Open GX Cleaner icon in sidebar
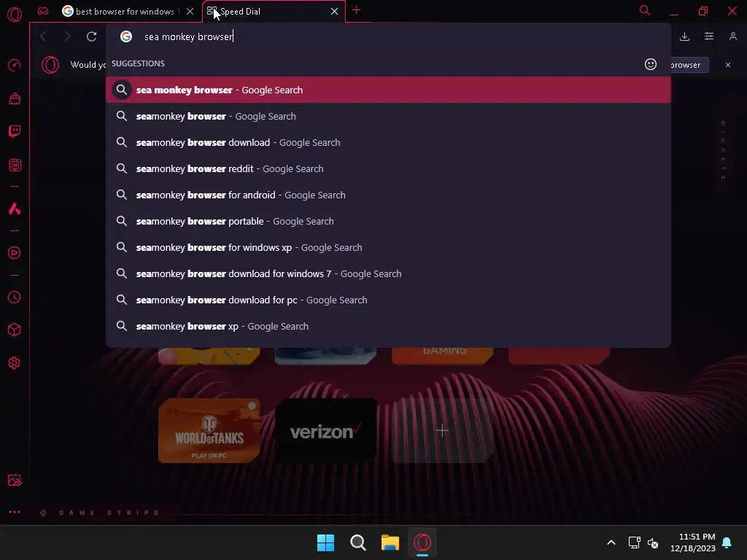 pyautogui.click(x=15, y=98)
